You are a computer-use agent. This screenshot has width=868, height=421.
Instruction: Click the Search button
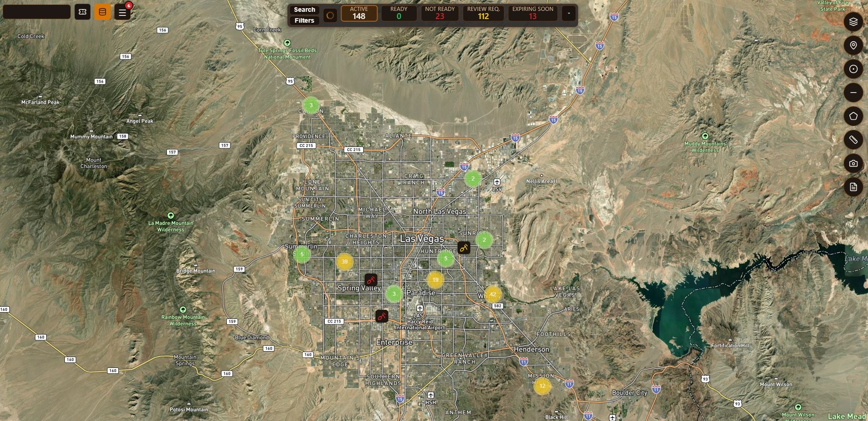[x=304, y=10]
